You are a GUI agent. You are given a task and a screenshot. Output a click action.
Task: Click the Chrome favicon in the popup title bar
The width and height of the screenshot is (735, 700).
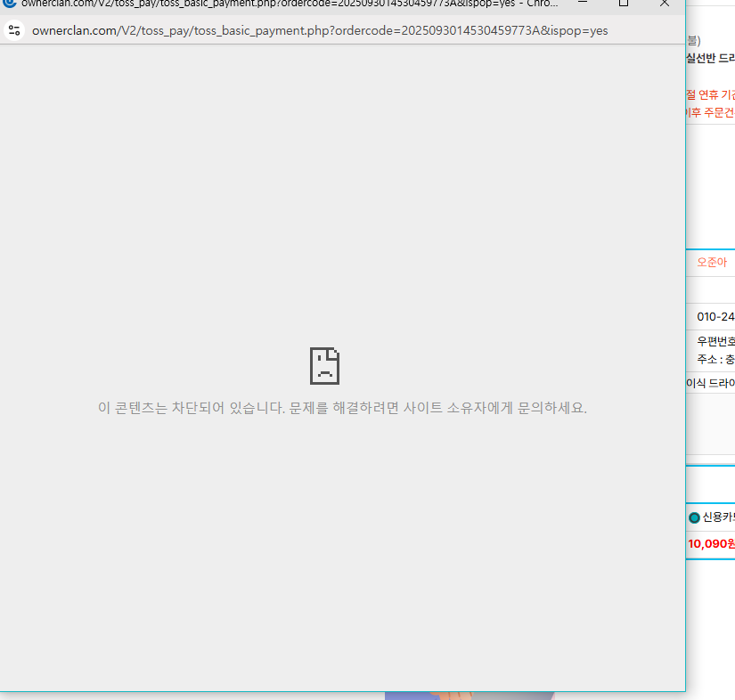(10, 4)
